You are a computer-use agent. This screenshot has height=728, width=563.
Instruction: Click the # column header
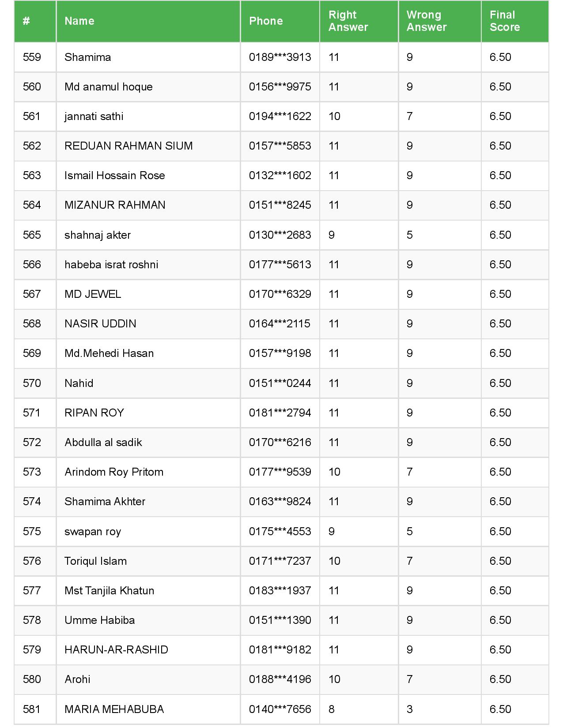point(26,21)
